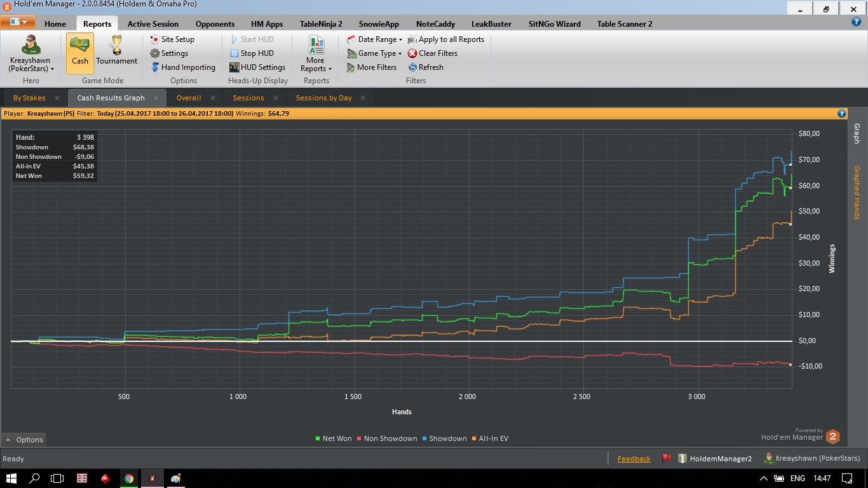Open the Game Type filter dropdown
Screen dimensions: 868x488
click(375, 53)
